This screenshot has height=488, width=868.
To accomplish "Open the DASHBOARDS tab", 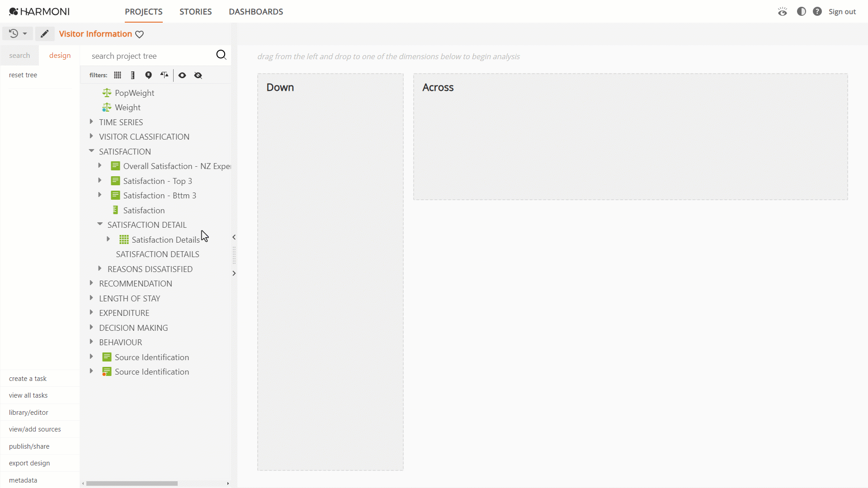I will click(x=256, y=12).
